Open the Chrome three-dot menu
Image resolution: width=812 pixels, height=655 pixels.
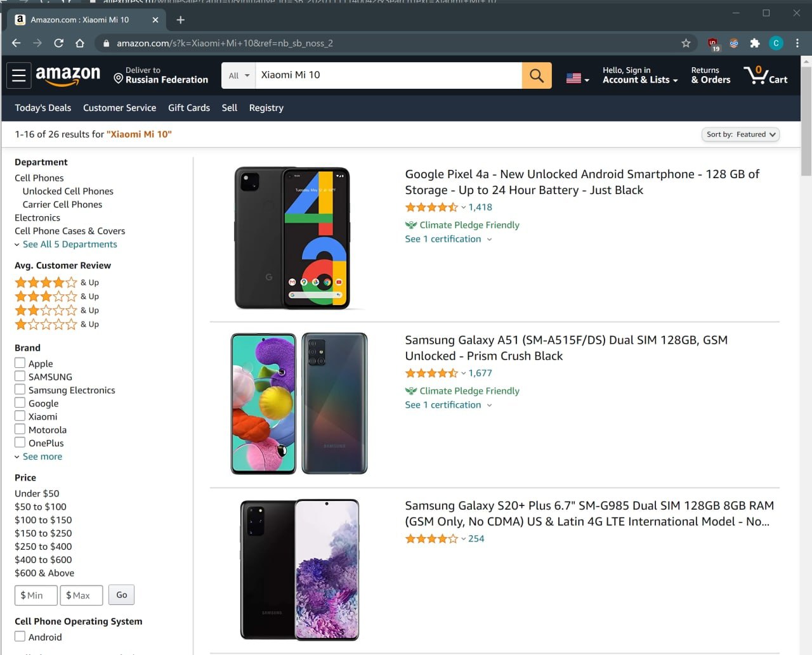tap(797, 43)
